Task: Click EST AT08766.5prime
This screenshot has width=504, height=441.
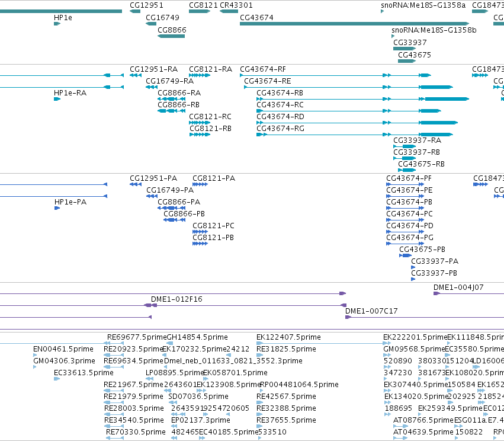Action: click(423, 420)
